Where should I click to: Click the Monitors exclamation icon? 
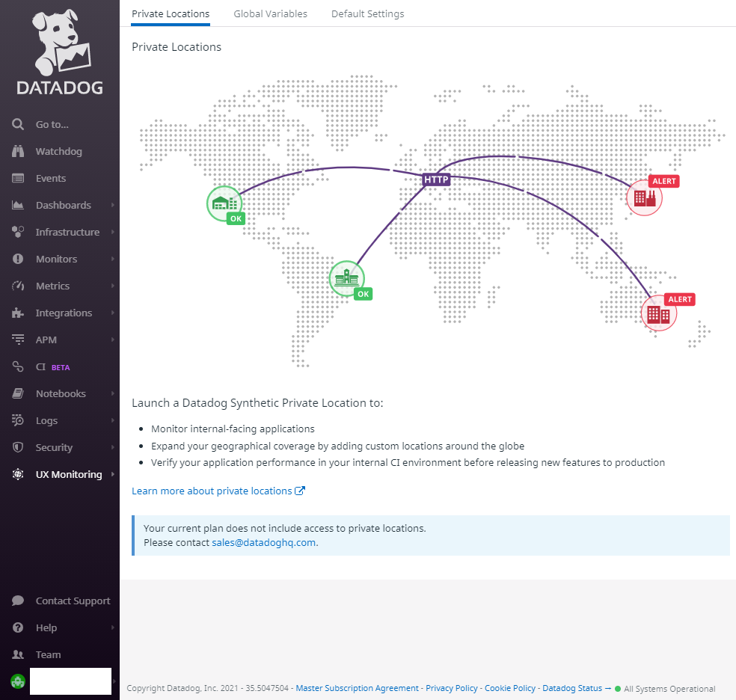tap(18, 259)
